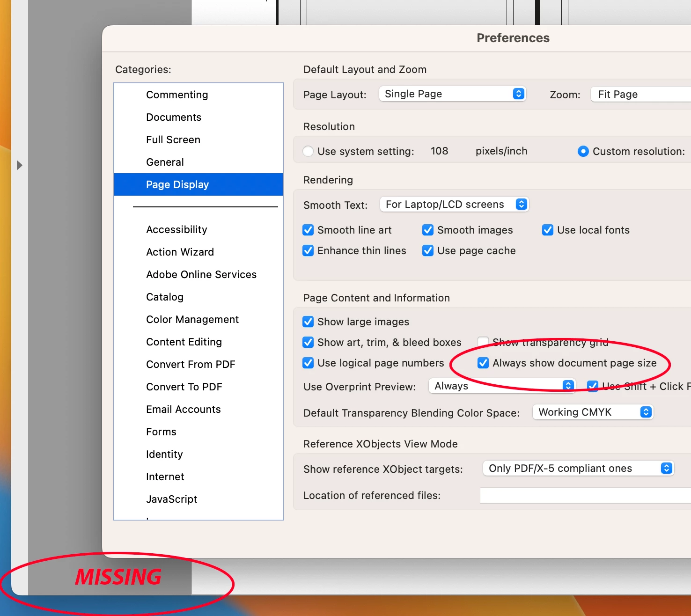
Task: Select the Commenting category
Action: coord(198,95)
